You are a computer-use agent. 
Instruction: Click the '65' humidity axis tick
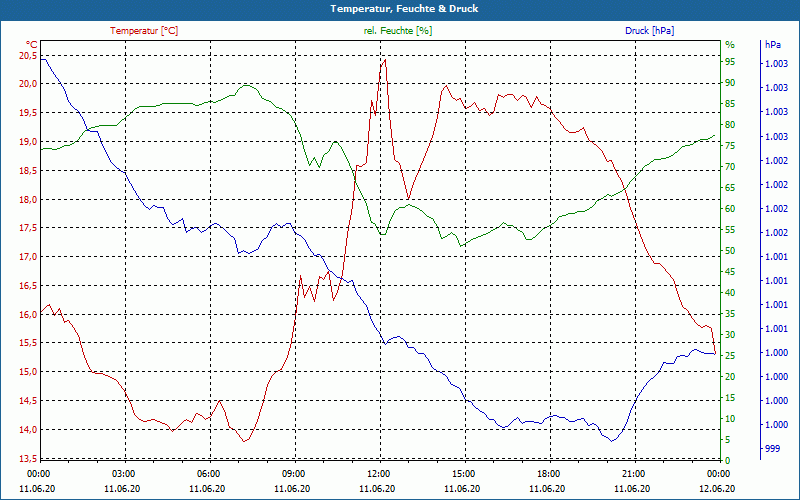[x=730, y=188]
